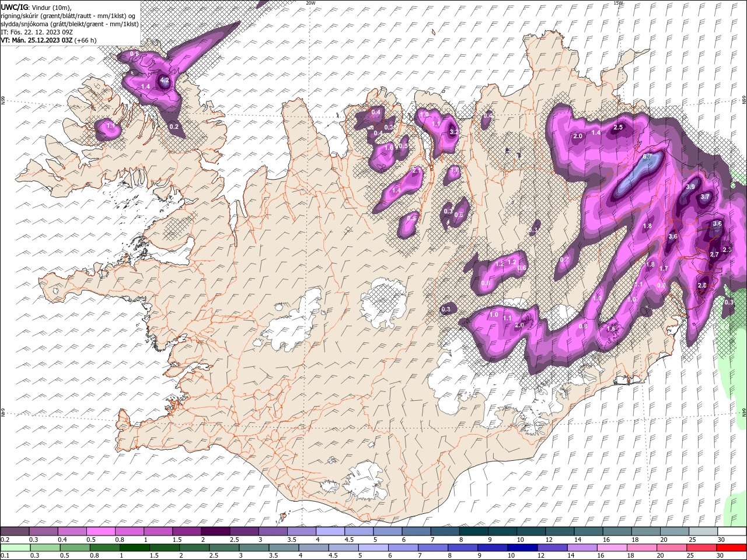The height and width of the screenshot is (560, 747).
Task: Select lower rain scale swatch between 0.1 and 0.3
Action: point(15,547)
